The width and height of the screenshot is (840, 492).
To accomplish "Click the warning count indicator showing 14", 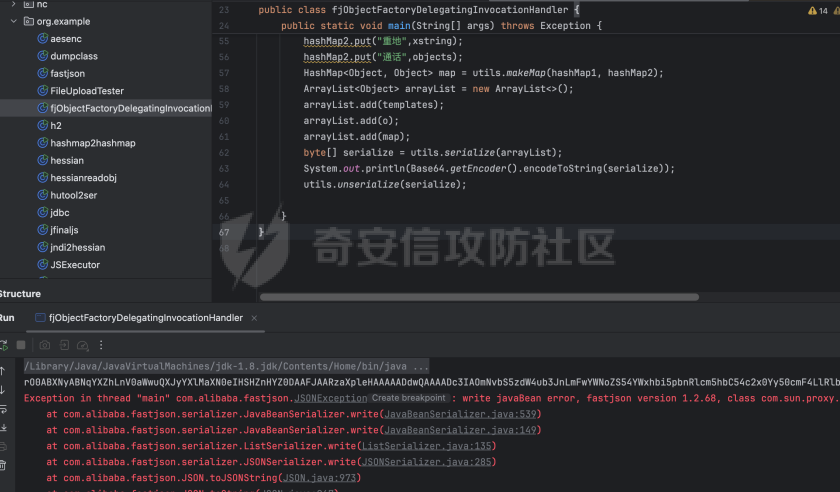I will (x=818, y=11).
